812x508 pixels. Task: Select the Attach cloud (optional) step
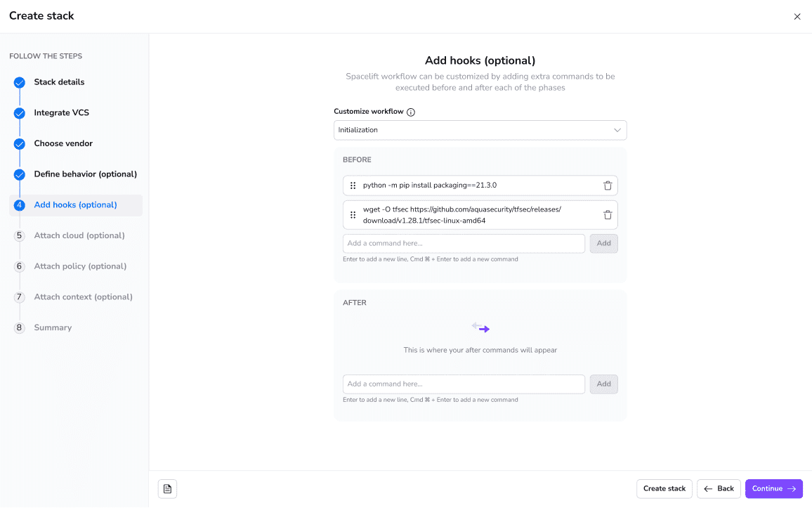click(79, 235)
